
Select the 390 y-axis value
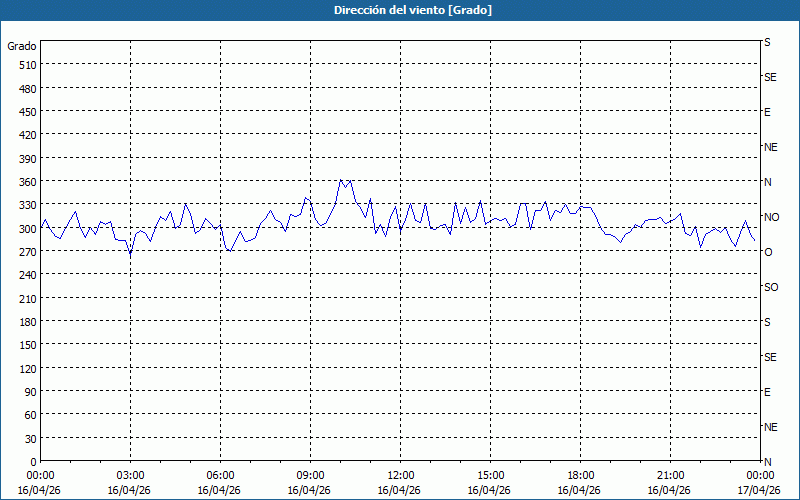pyautogui.click(x=28, y=159)
